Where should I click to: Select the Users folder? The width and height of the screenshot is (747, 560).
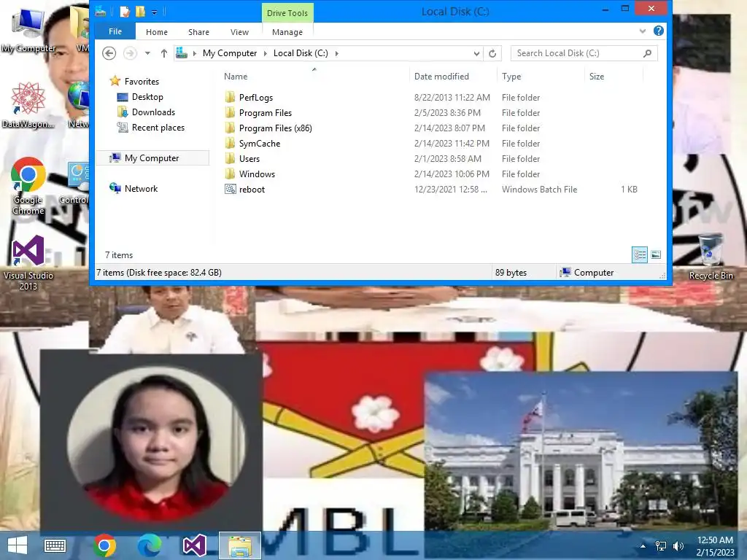249,158
